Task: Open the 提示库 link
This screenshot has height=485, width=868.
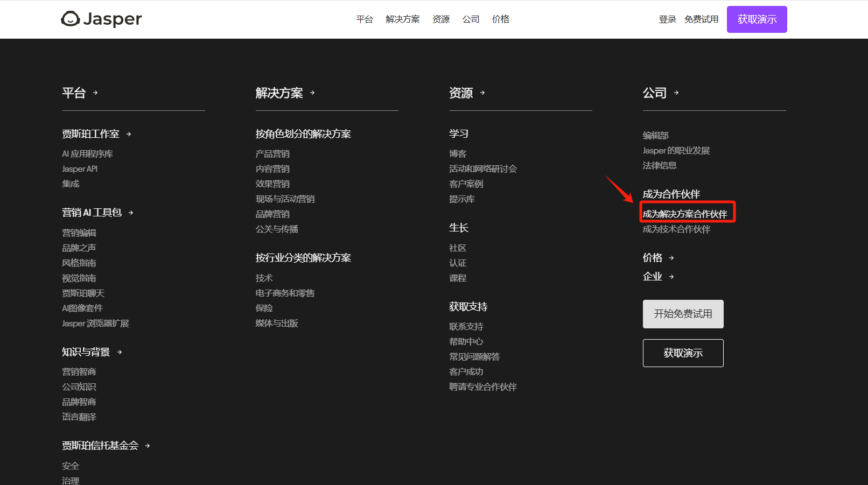Action: coord(462,199)
